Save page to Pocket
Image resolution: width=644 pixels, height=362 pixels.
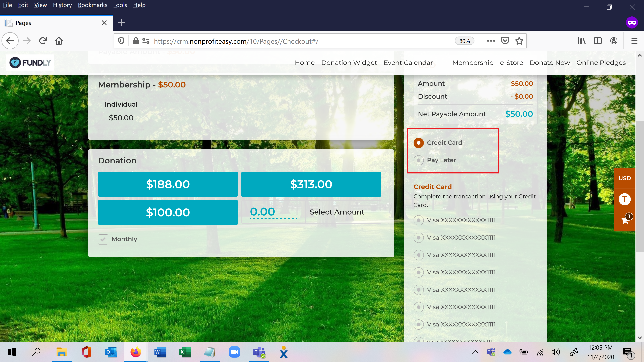click(505, 41)
